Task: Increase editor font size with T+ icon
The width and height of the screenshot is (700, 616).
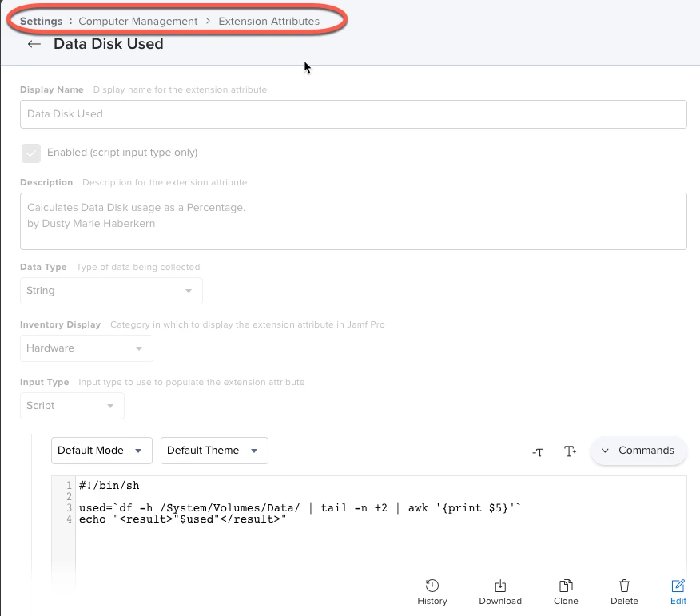Action: [570, 451]
